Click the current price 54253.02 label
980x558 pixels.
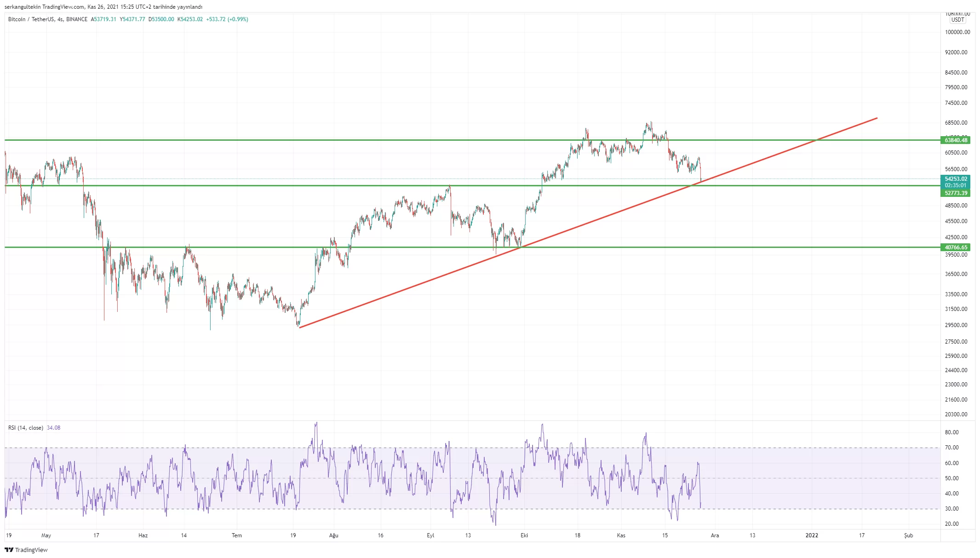(956, 179)
